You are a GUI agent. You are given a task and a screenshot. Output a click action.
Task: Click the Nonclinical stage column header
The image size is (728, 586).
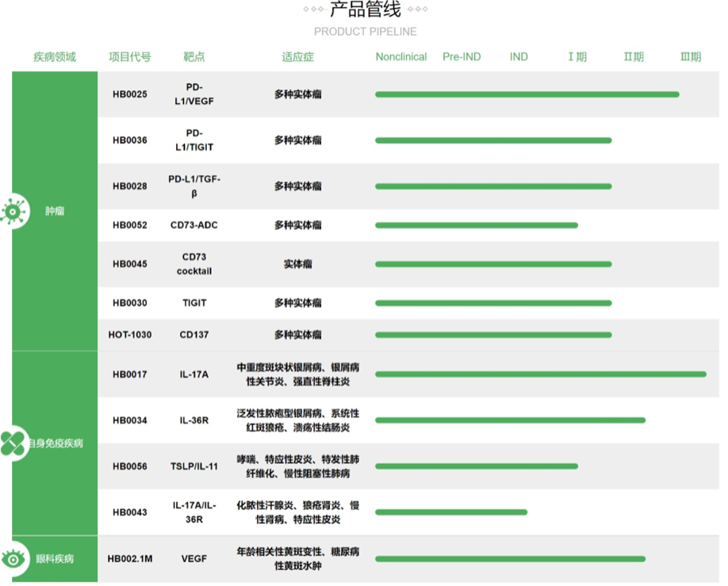[x=401, y=57]
